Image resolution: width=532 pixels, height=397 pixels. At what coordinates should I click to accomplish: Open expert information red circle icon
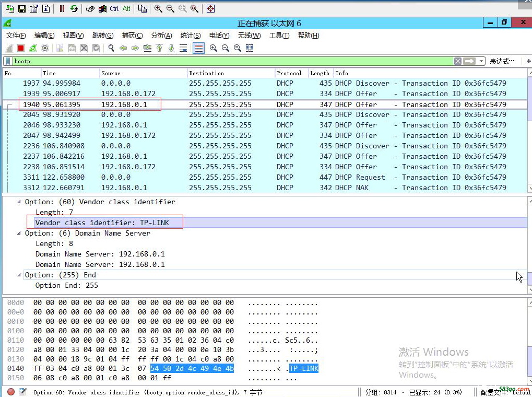point(11,392)
